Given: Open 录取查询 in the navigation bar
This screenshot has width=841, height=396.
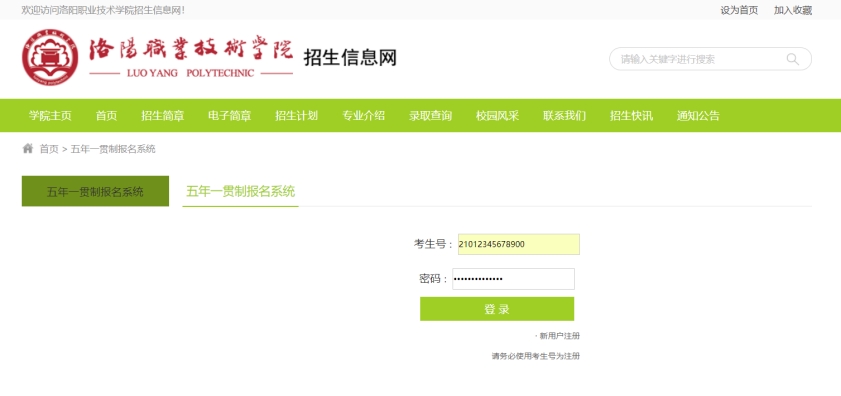Looking at the screenshot, I should (x=431, y=115).
